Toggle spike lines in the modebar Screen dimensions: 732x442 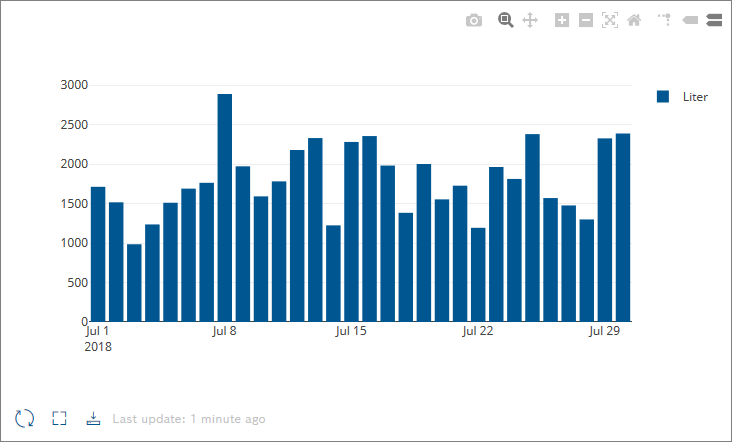662,20
